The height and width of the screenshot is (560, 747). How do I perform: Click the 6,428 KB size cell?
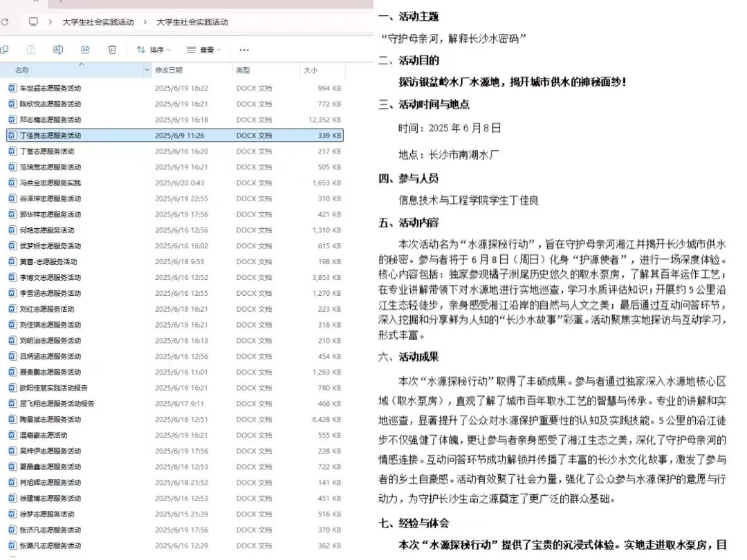pos(326,420)
